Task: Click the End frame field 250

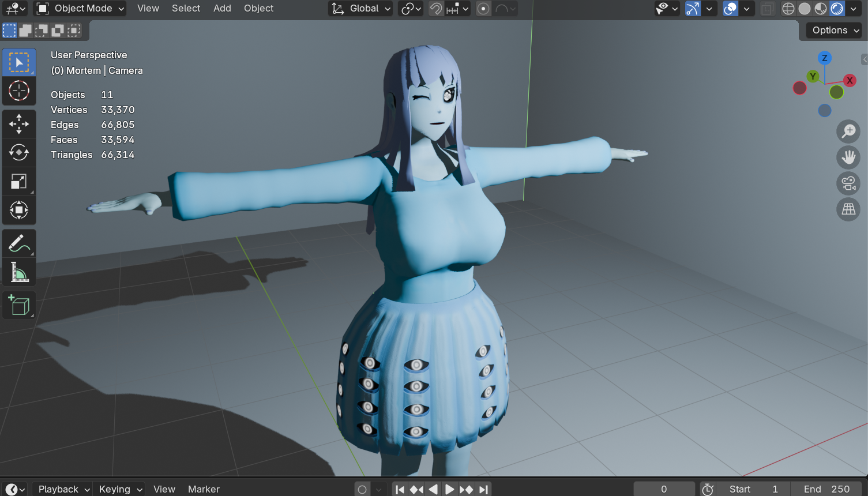Action: point(826,489)
